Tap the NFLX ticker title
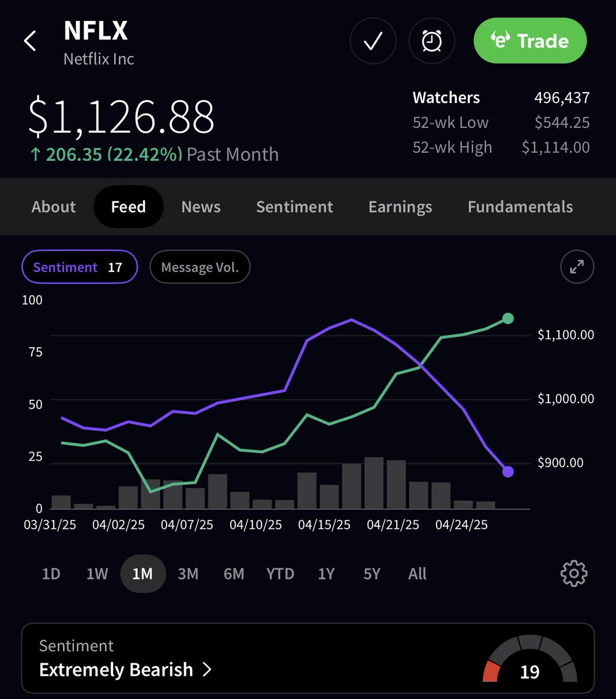This screenshot has width=616, height=699. [x=96, y=31]
